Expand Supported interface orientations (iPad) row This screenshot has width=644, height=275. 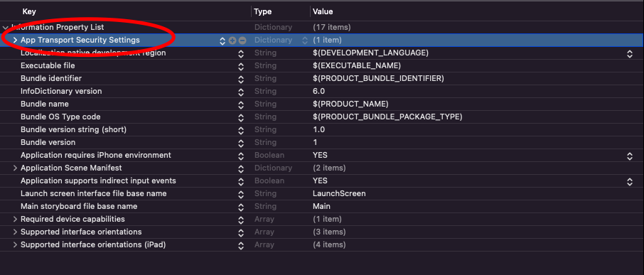(15, 244)
